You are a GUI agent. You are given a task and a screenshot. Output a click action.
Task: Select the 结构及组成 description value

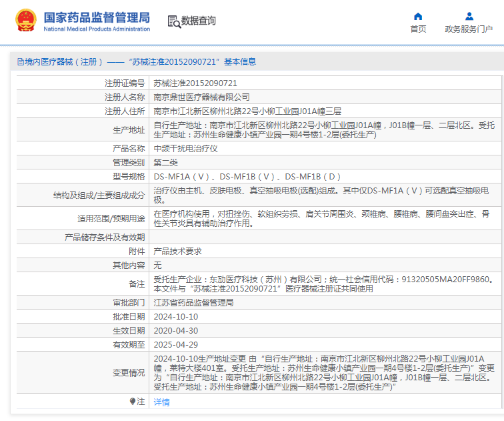(321, 195)
